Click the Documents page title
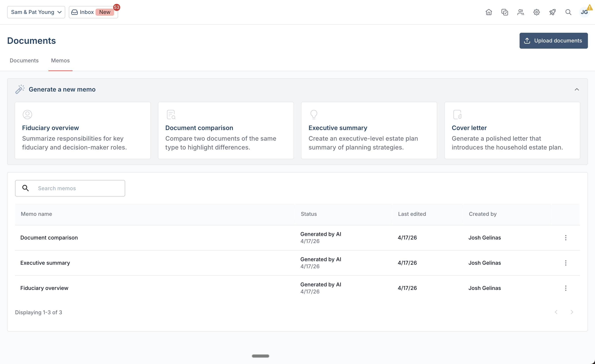 [31, 40]
